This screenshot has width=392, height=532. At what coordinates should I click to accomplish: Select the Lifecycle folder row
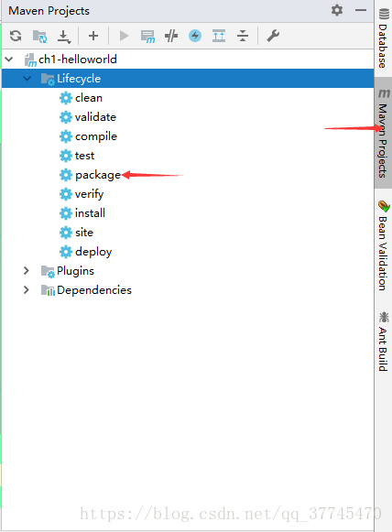coord(188,79)
